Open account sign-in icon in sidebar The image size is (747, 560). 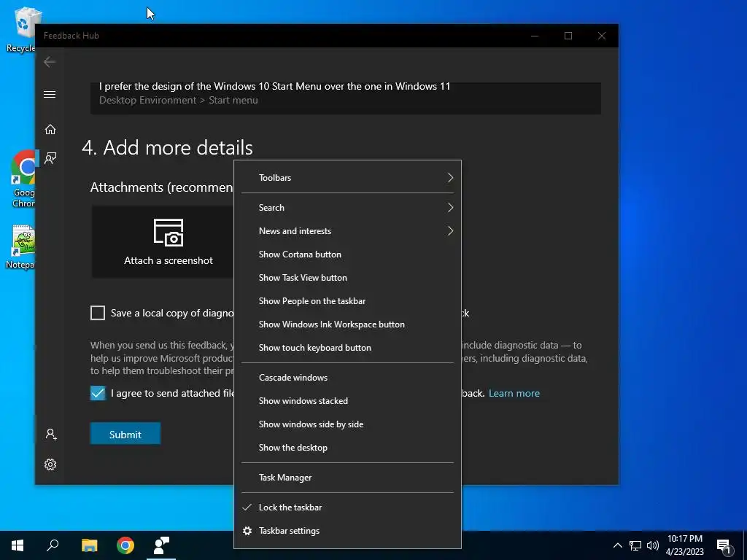click(x=50, y=434)
